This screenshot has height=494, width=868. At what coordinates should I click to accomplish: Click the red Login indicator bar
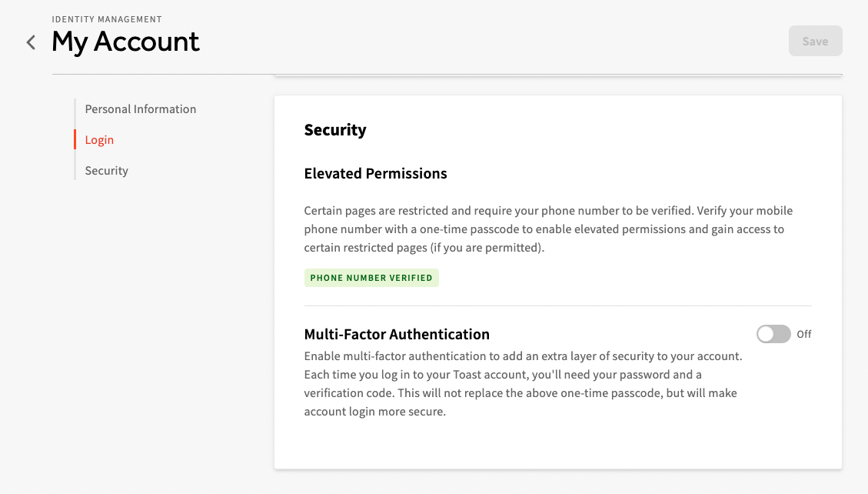tap(74, 139)
